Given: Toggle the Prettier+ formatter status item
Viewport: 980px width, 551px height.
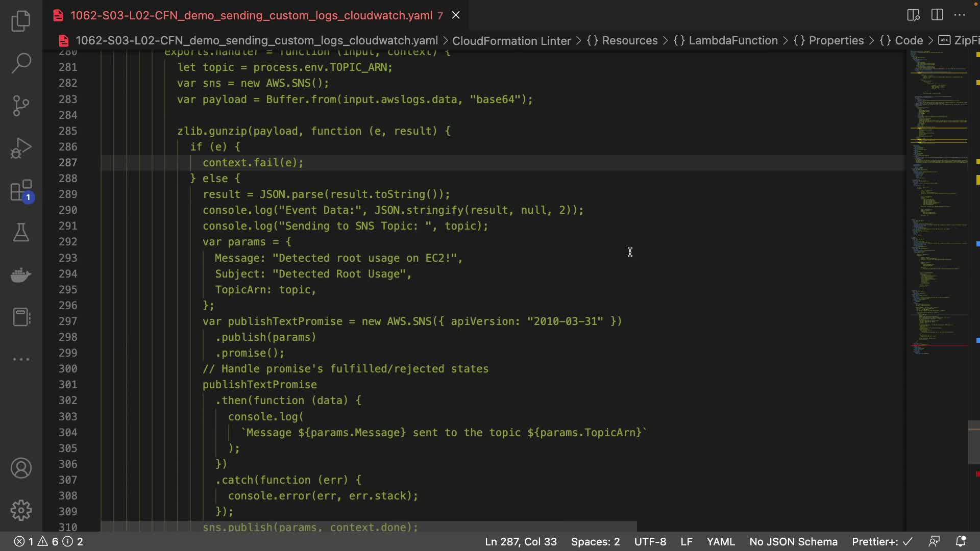Looking at the screenshot, I should point(881,541).
